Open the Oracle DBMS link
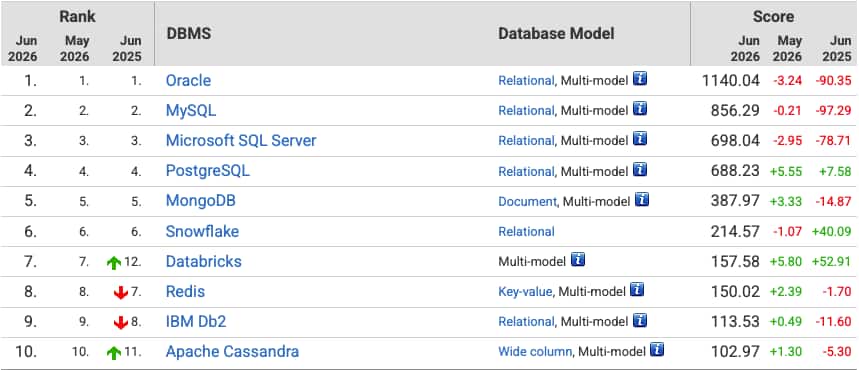Viewport: 859px width, 370px height. pos(188,81)
